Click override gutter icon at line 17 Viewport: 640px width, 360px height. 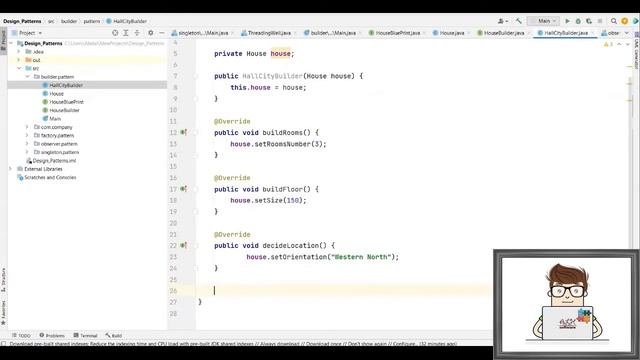click(184, 189)
